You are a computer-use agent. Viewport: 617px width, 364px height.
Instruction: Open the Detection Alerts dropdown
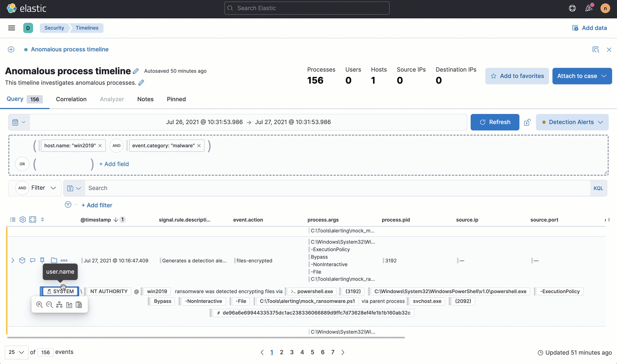(572, 122)
